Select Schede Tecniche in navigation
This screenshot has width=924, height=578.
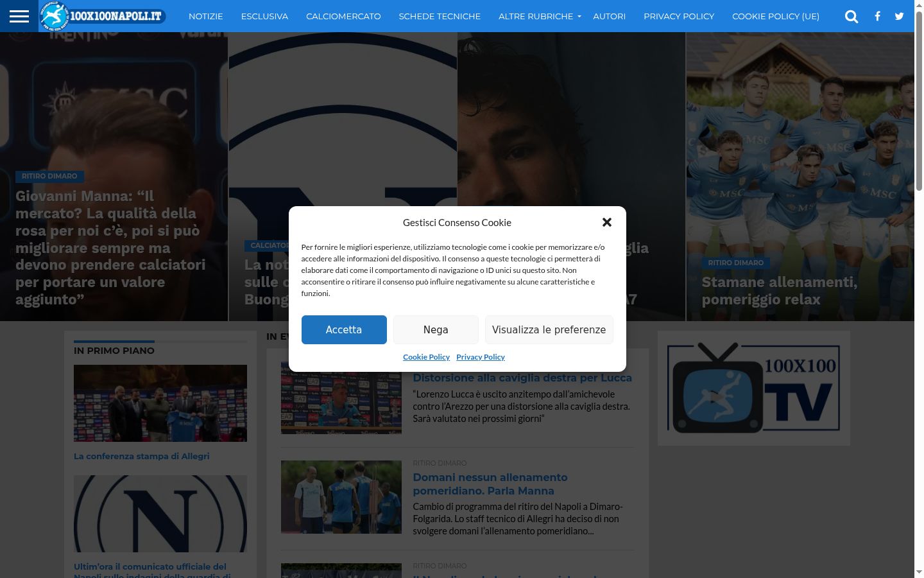(x=440, y=16)
